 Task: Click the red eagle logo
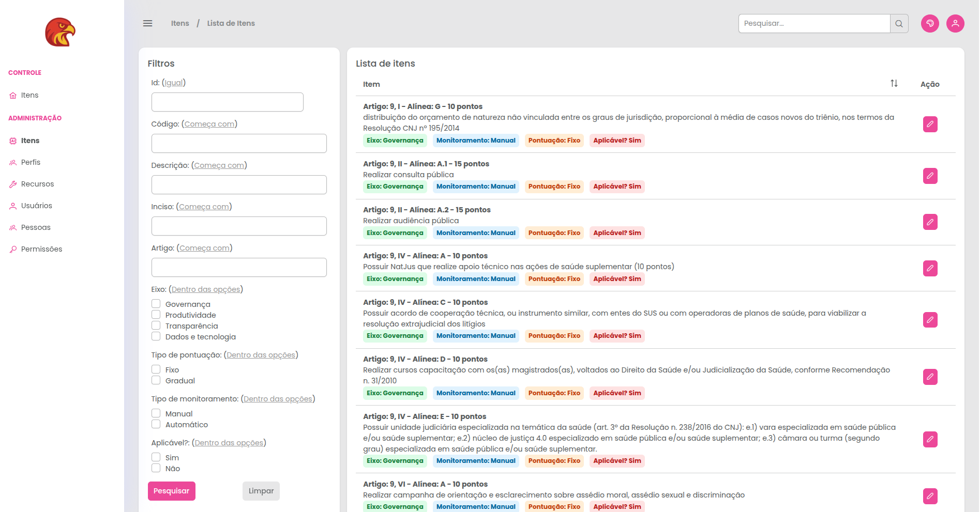(x=61, y=32)
